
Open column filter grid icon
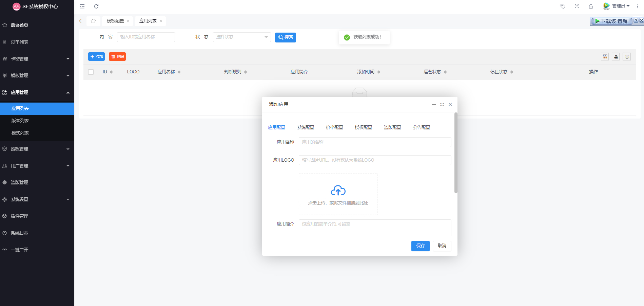[605, 57]
